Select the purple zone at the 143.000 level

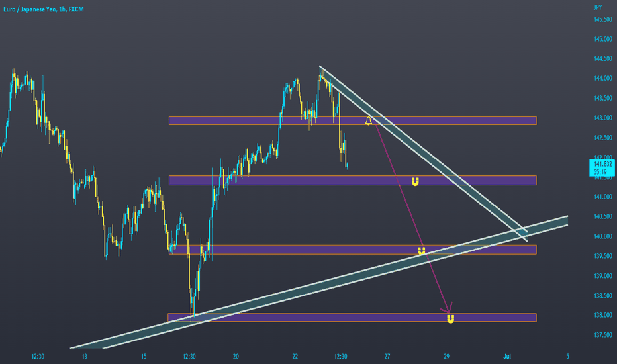[353, 121]
